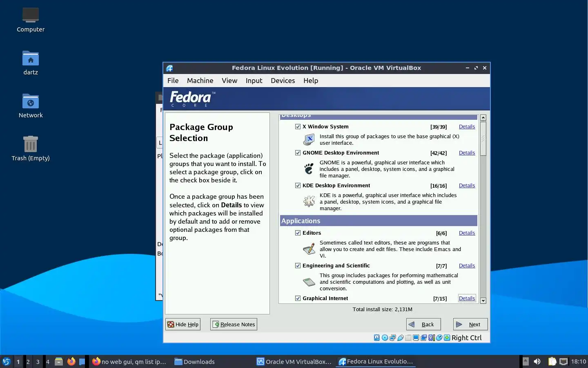Go Back to the previous installer step
Screen dimensions: 588x368
pos(423,324)
